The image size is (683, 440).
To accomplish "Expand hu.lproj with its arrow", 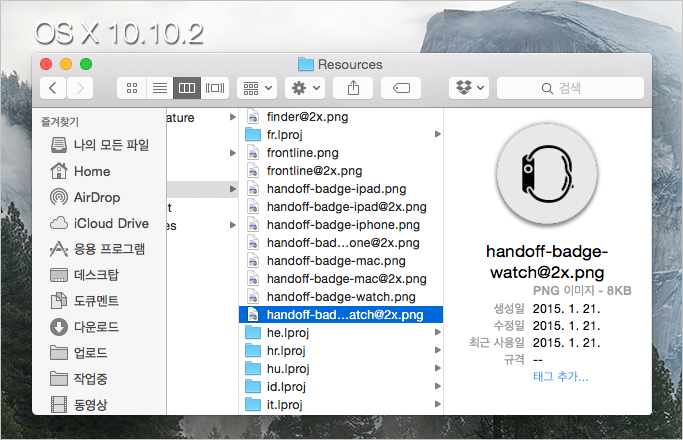I will click(437, 368).
